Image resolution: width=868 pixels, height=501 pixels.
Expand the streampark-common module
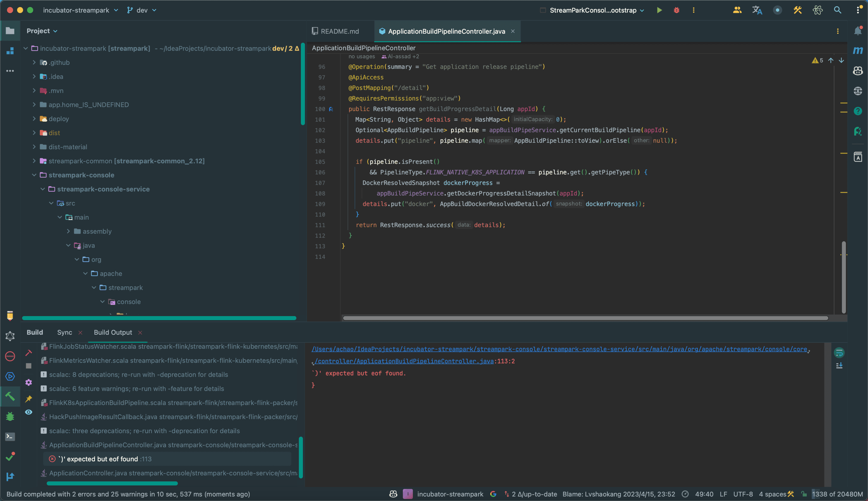[x=34, y=161]
